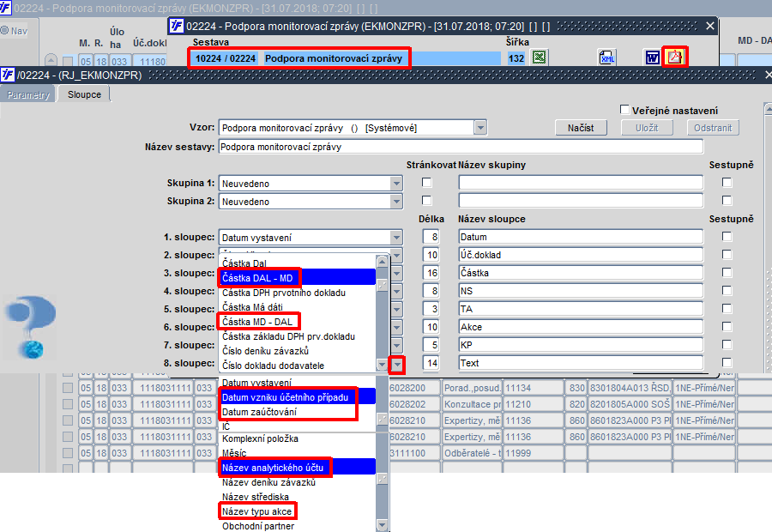
Task: Close the Podpora monitorovací zprávy dialog
Action: click(710, 26)
